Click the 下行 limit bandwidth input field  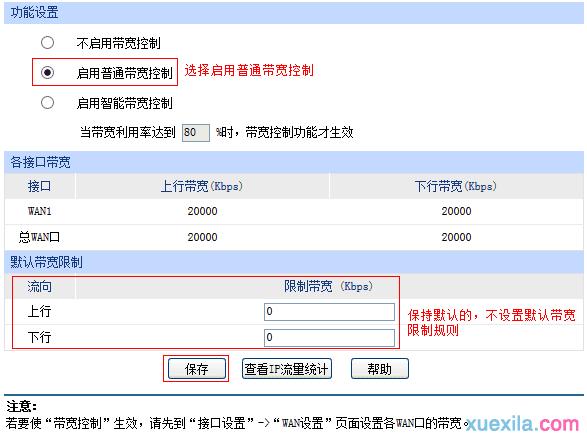point(329,338)
